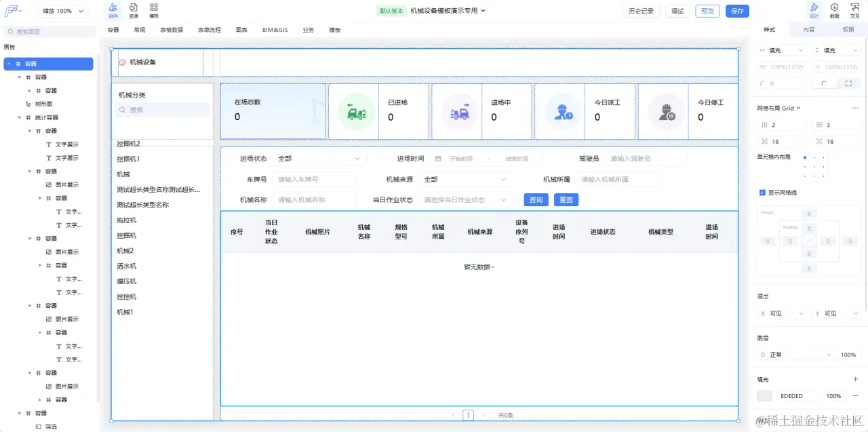The width and height of the screenshot is (868, 432).
Task: Click the grid layout more-options (...) icon
Action: coord(856,107)
